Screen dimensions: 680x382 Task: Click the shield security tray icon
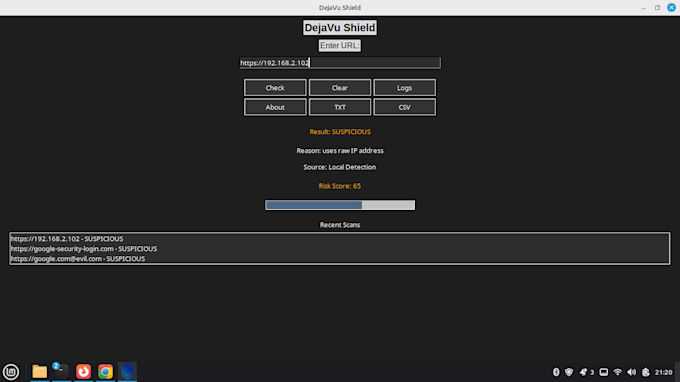(569, 372)
